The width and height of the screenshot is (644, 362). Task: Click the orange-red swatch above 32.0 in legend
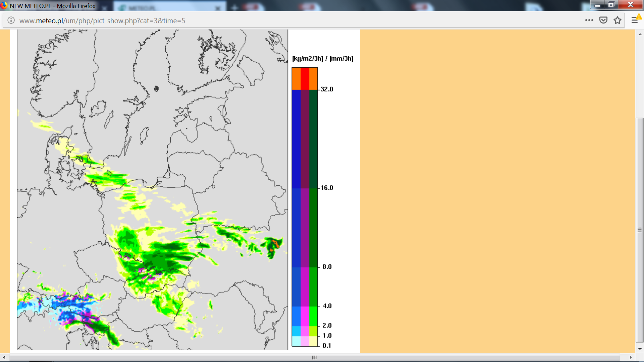tap(305, 78)
